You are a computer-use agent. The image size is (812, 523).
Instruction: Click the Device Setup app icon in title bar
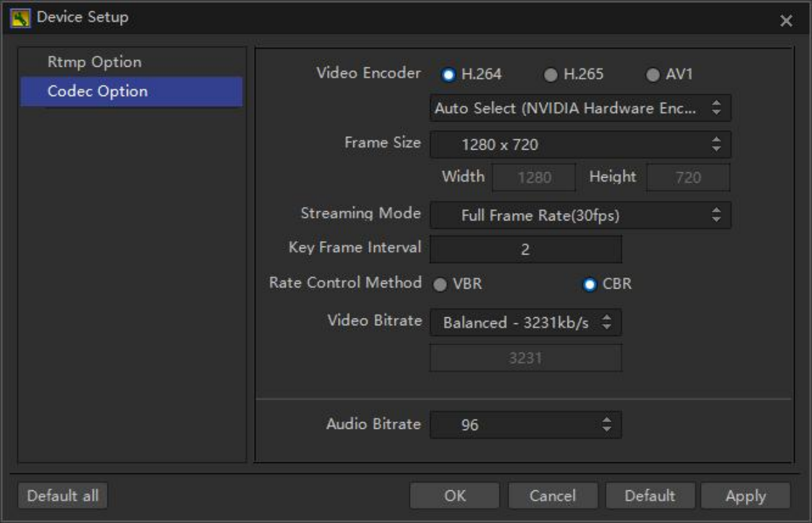[x=20, y=18]
